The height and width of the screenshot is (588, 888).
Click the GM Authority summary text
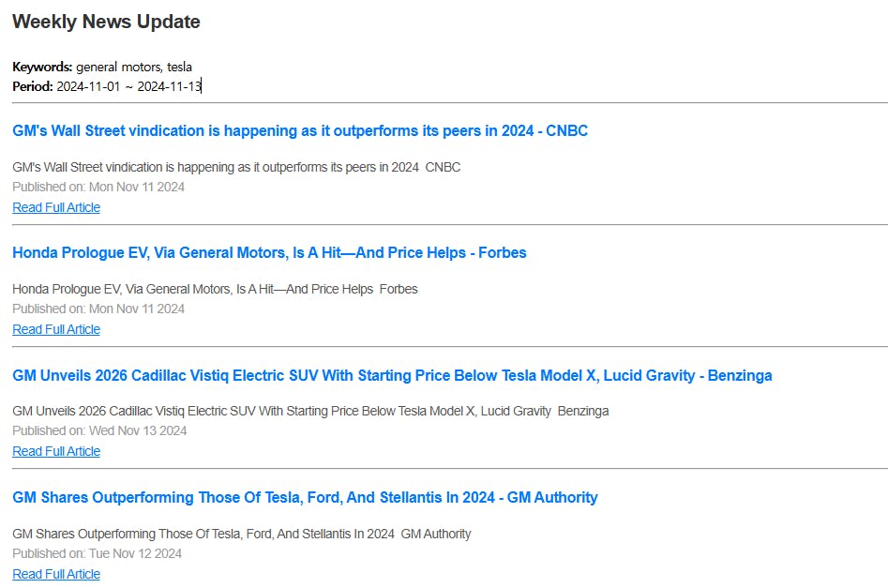tap(242, 534)
